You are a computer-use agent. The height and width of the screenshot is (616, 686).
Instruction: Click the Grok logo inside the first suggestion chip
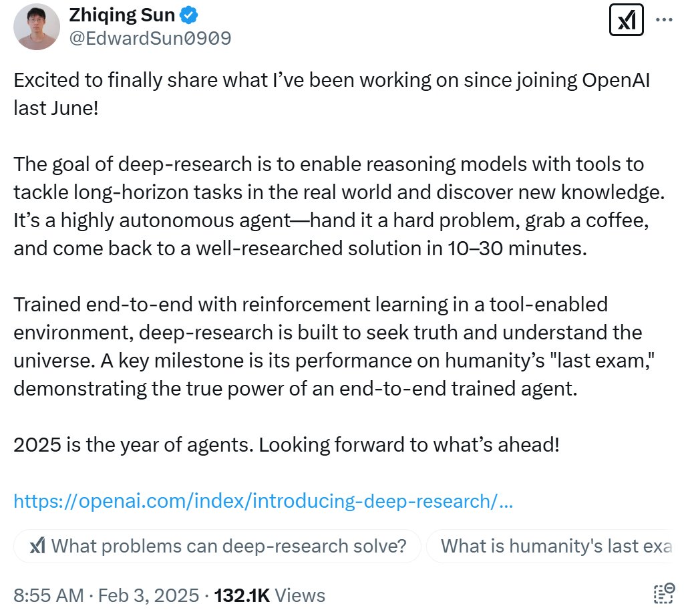(x=37, y=546)
